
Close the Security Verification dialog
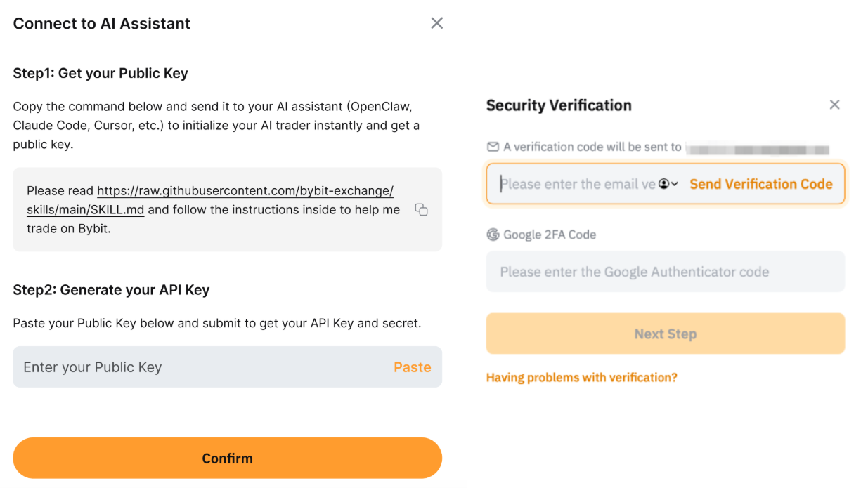click(834, 105)
